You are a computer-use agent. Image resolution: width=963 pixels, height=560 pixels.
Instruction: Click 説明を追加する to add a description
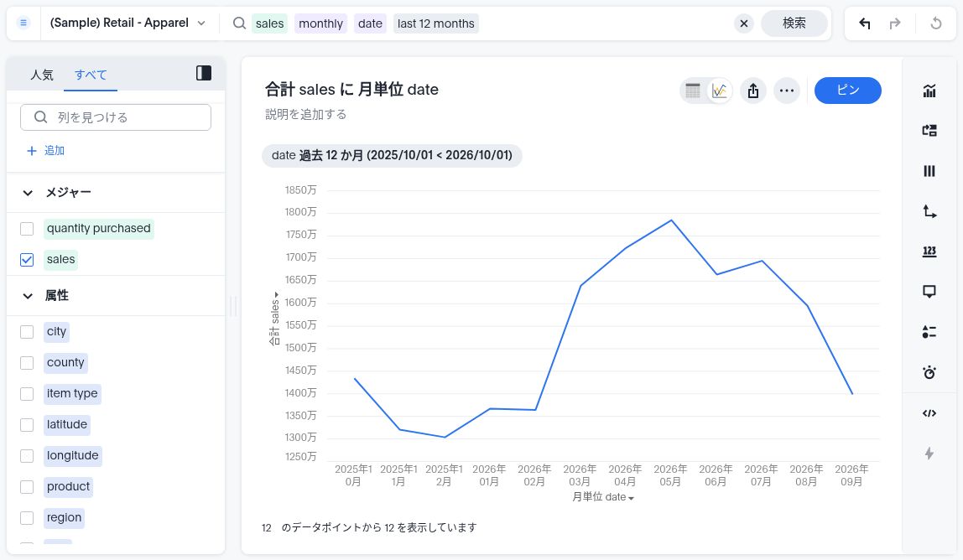[x=306, y=114]
